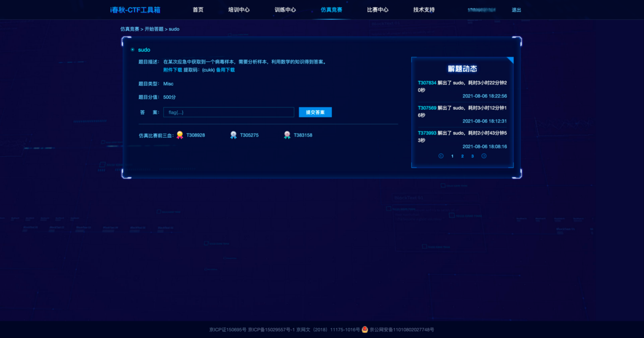
Task: Click the silver medal icon beside T305275
Action: (x=233, y=135)
